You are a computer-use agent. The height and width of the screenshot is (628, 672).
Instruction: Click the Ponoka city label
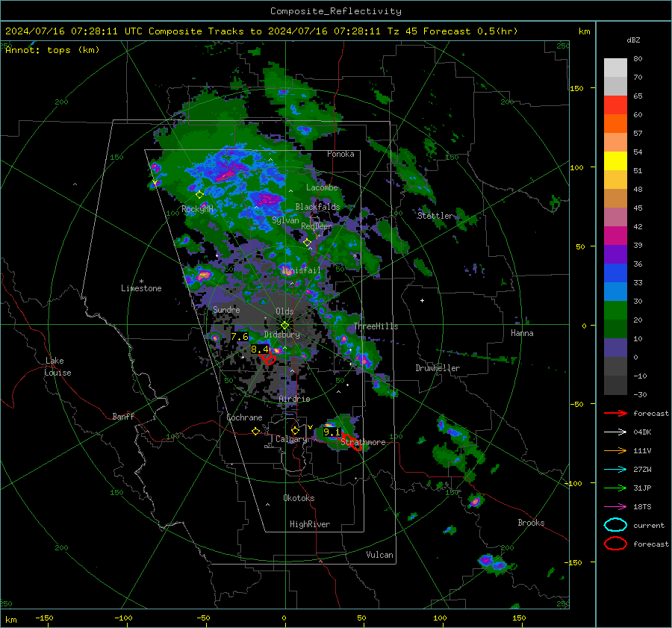[340, 154]
